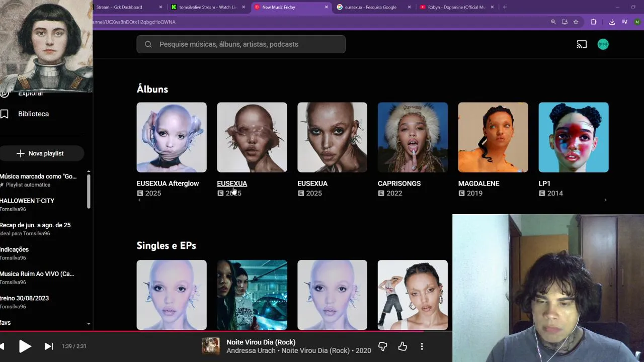Open the three-dot player options menu
The height and width of the screenshot is (362, 644).
coord(422,346)
